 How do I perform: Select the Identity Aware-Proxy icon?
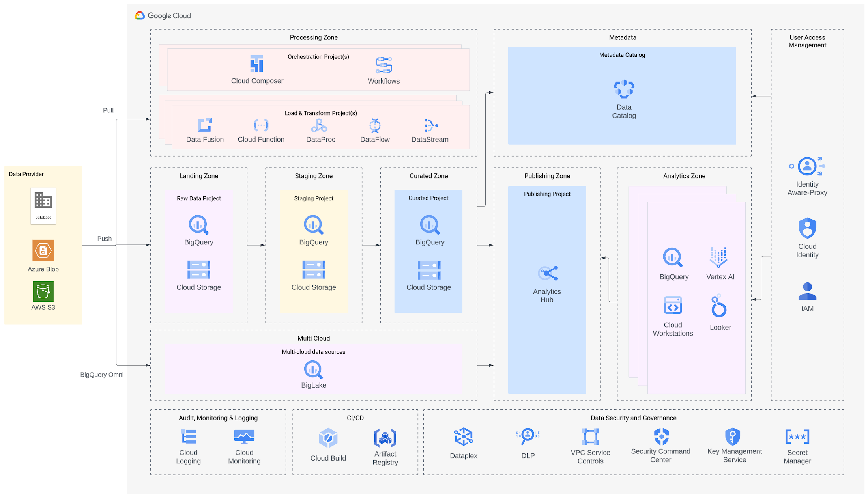pos(807,166)
